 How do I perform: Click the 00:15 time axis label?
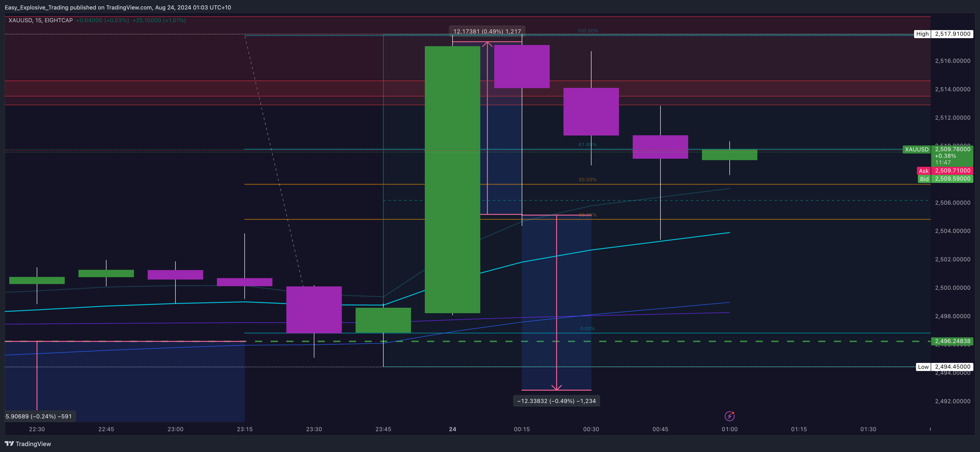(522, 429)
